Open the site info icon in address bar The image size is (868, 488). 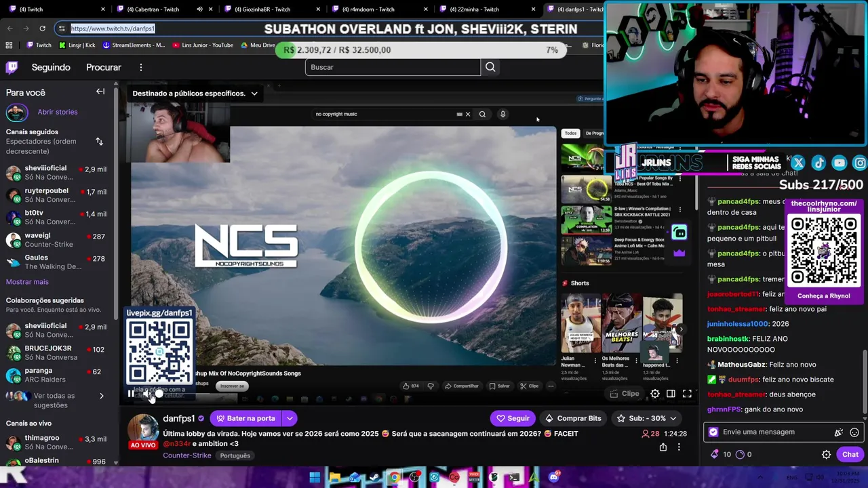pos(62,28)
